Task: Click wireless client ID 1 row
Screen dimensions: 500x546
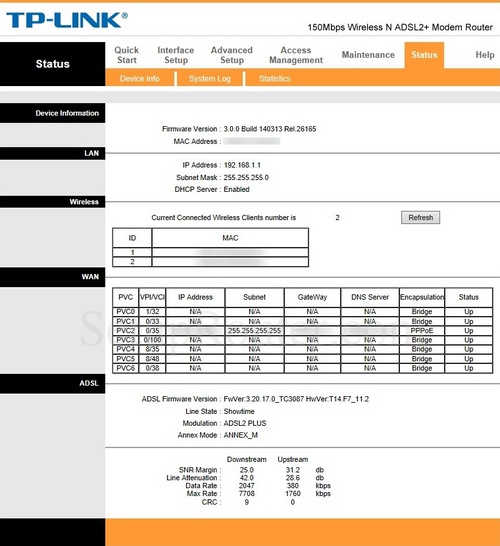Action: (210, 252)
